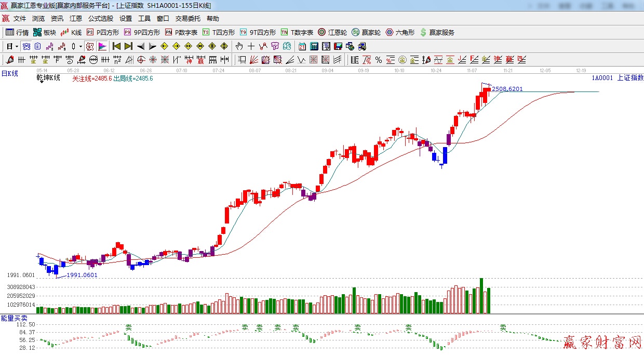Click the 行情 quotes button

tap(17, 32)
